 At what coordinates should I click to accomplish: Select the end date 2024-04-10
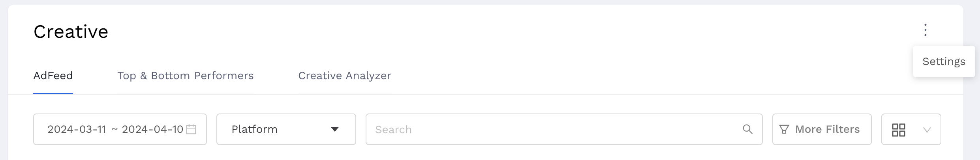point(152,129)
